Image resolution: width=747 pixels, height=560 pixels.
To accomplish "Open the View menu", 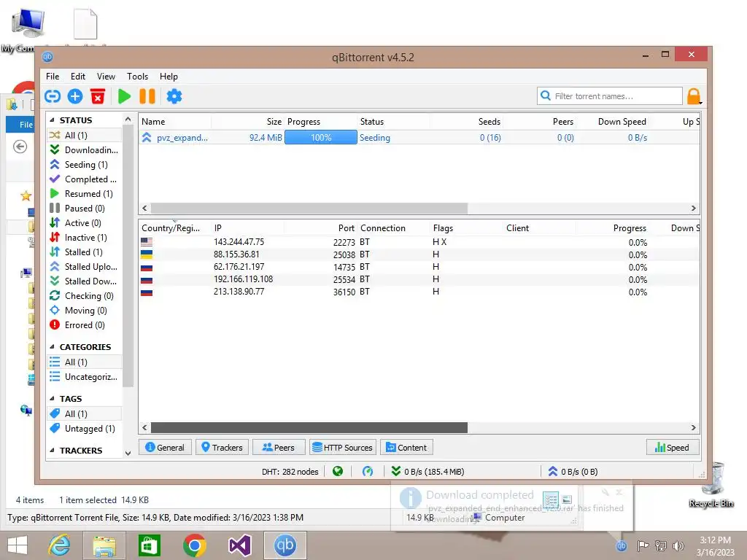I will click(x=106, y=76).
